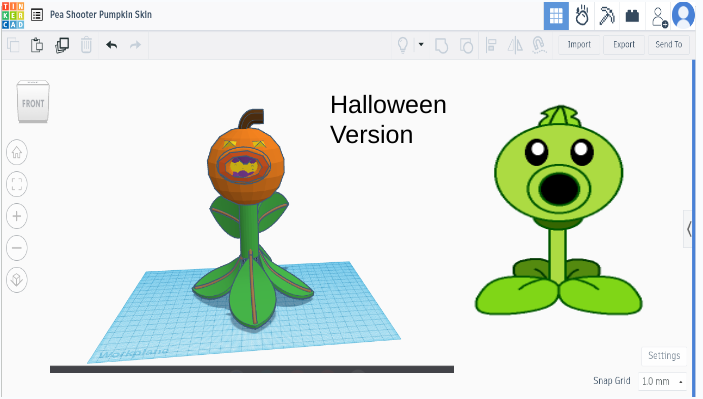Click the Copy icon in toolbar
The width and height of the screenshot is (703, 399).
point(13,45)
